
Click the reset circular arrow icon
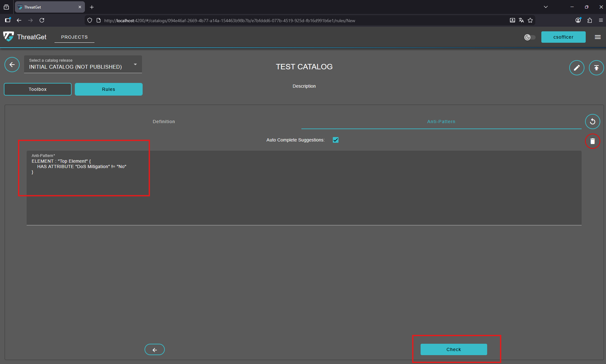592,122
